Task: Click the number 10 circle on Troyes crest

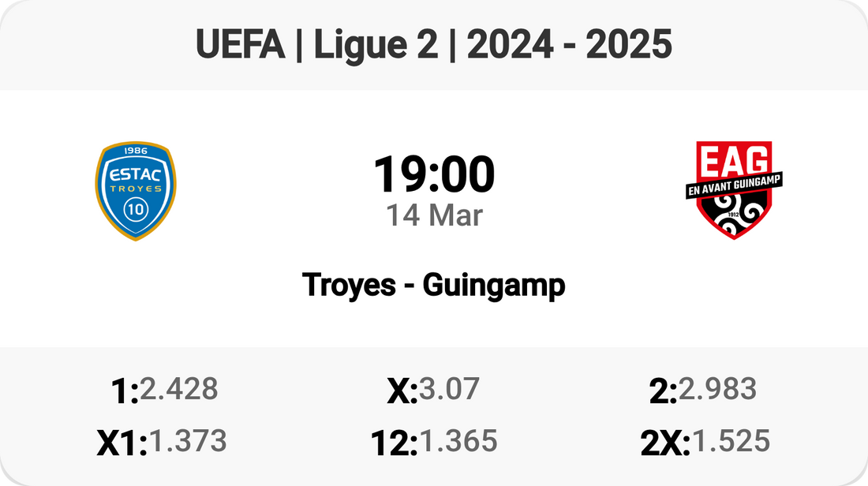Action: point(136,210)
